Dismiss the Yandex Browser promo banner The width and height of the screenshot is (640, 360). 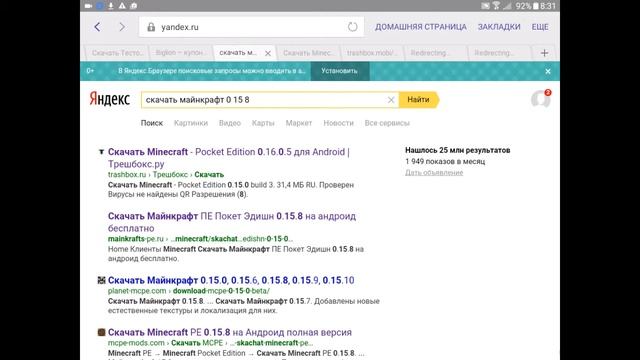[548, 71]
